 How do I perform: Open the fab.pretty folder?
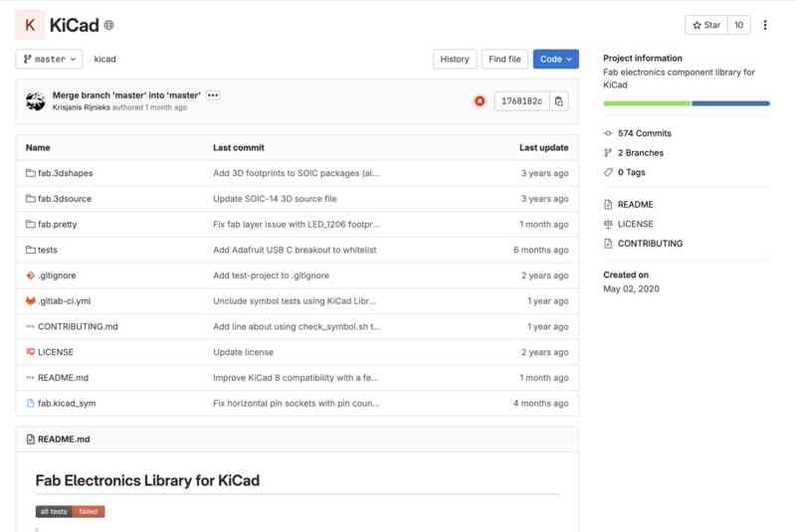tap(57, 225)
